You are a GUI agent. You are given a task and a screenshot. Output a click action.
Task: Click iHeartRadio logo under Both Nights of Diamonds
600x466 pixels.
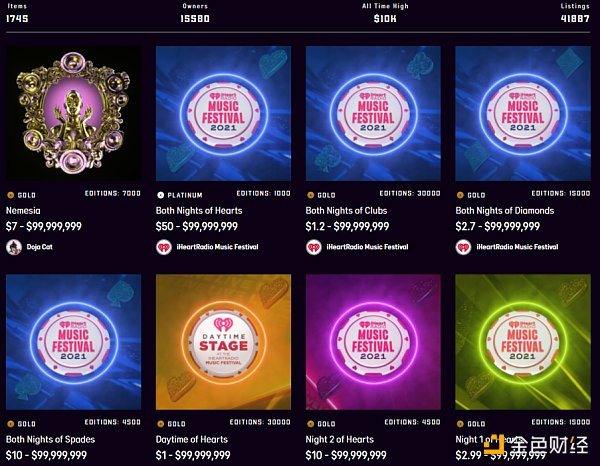pos(463,247)
